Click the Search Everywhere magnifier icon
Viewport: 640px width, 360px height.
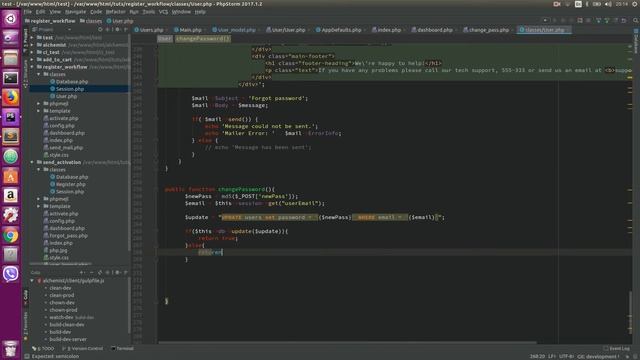(x=636, y=20)
